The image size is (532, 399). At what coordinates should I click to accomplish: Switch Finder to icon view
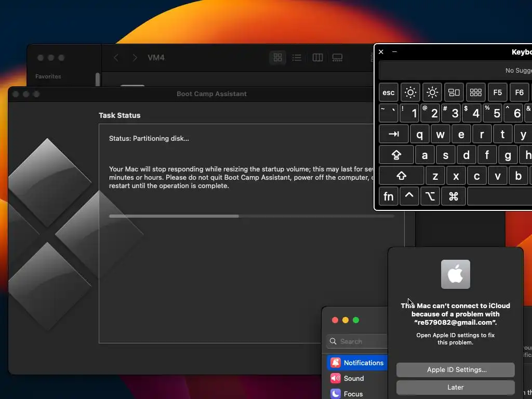pos(277,57)
